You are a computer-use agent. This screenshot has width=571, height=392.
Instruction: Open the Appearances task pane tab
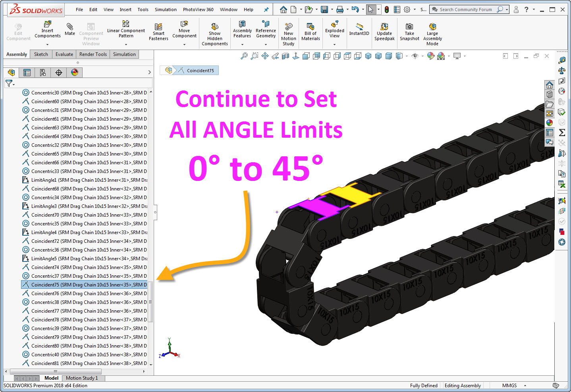pyautogui.click(x=550, y=123)
